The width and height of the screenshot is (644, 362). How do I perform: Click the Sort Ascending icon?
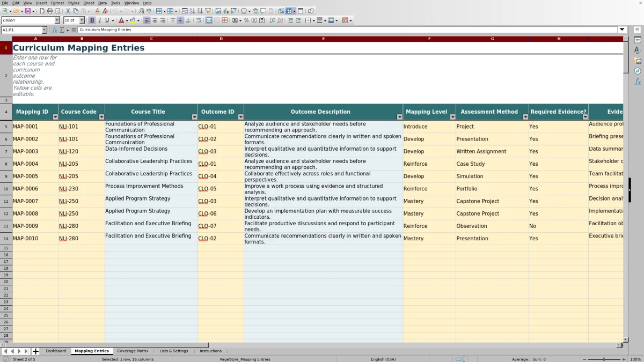[x=192, y=11]
